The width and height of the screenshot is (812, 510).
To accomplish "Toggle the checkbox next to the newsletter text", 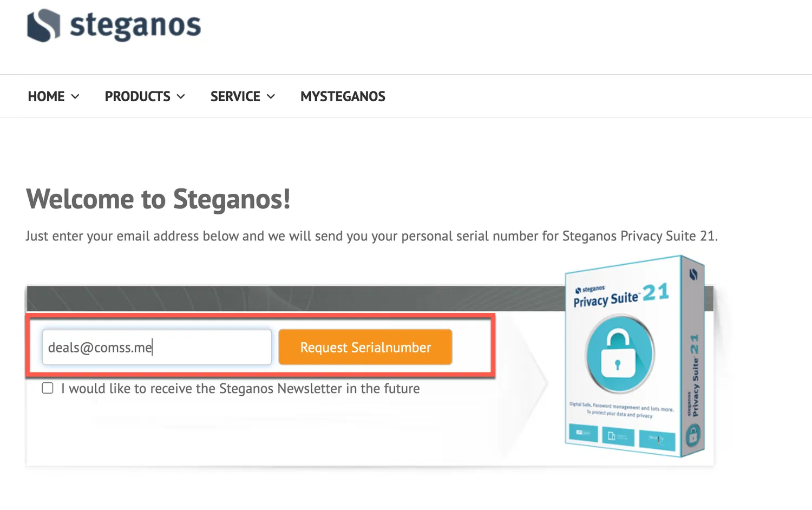I will (x=48, y=388).
